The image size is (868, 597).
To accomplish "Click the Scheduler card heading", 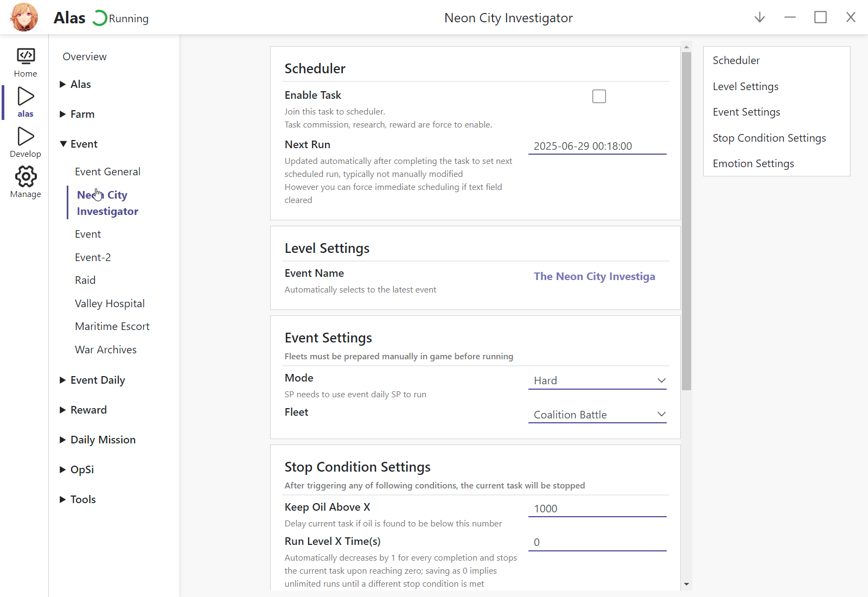I will point(315,68).
